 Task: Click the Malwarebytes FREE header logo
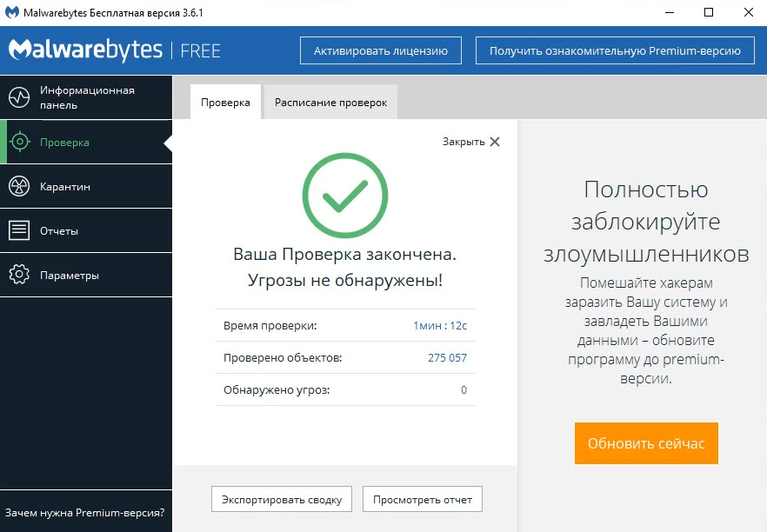tap(115, 50)
